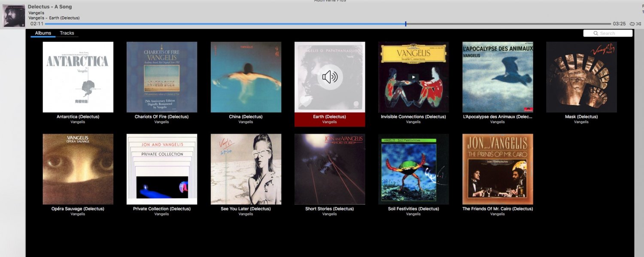Click the Vangelis artist name under Mask
The height and width of the screenshot is (257, 644).
pos(581,122)
